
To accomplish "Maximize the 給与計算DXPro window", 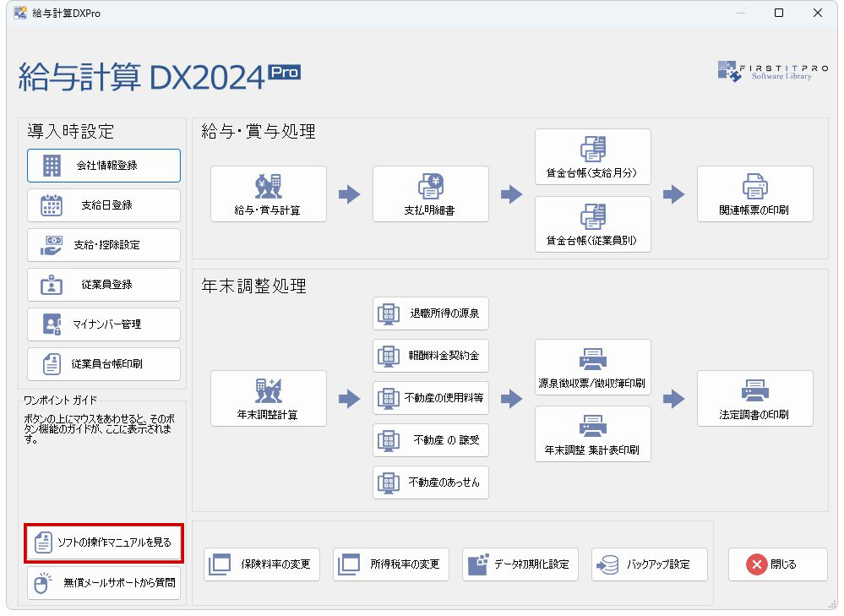I will click(779, 13).
